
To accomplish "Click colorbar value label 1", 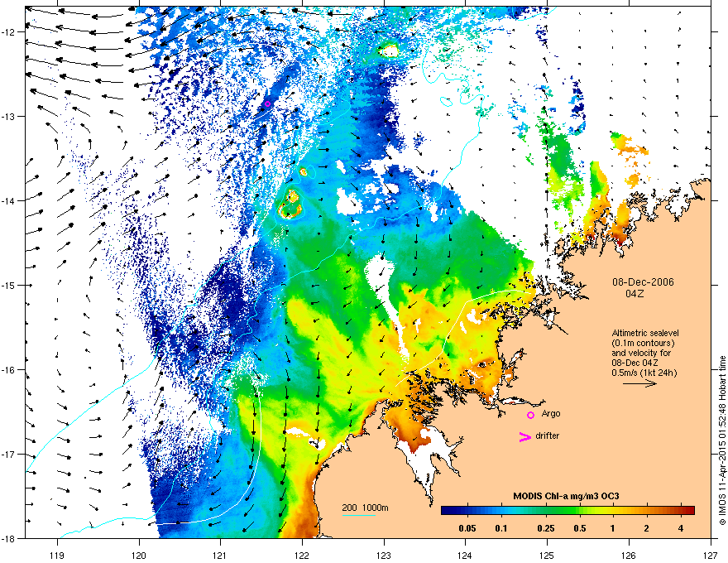I will pos(613,528).
